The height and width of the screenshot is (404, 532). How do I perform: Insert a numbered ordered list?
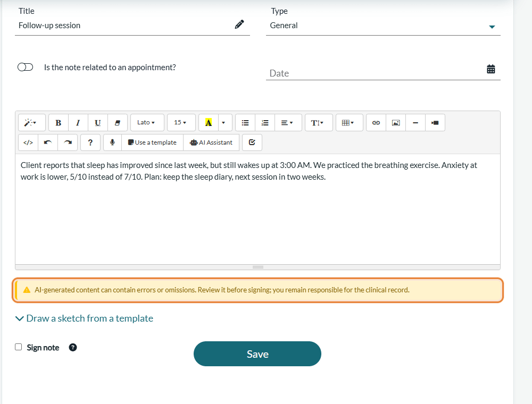[264, 123]
